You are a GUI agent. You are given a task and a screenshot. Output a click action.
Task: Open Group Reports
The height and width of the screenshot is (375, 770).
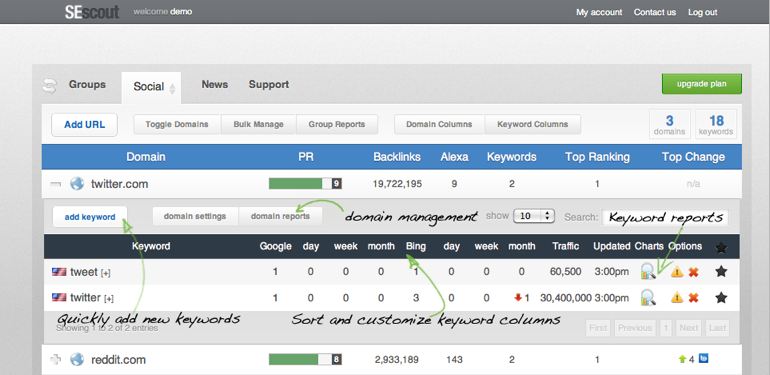point(337,125)
